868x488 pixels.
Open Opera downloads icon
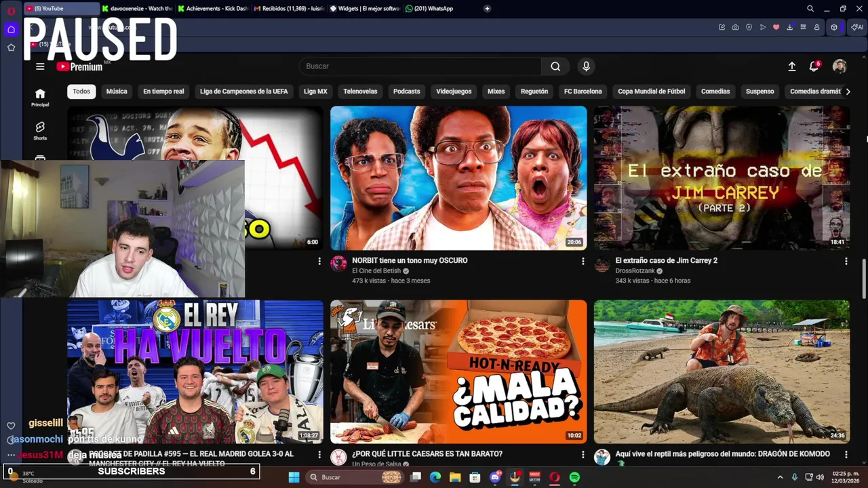coord(789,27)
